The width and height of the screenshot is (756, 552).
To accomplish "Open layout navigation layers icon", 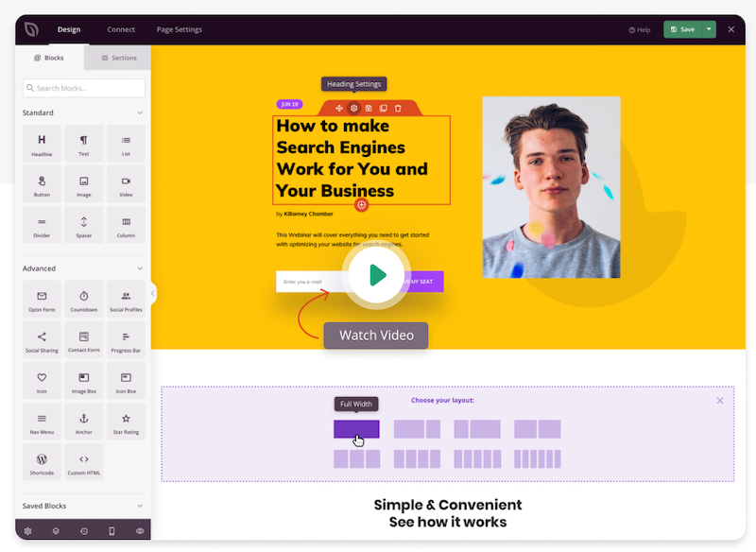I will [x=56, y=531].
